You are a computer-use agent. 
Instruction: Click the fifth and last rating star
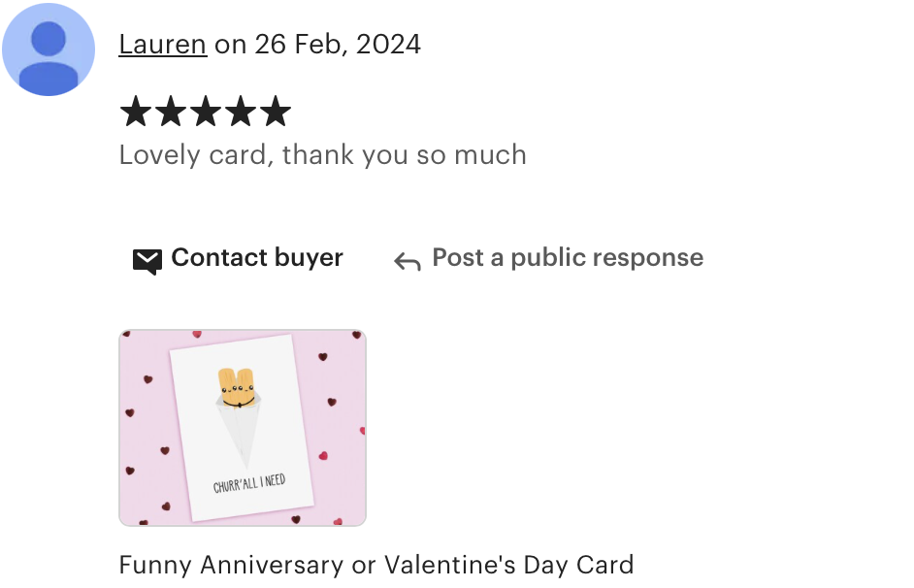click(276, 112)
